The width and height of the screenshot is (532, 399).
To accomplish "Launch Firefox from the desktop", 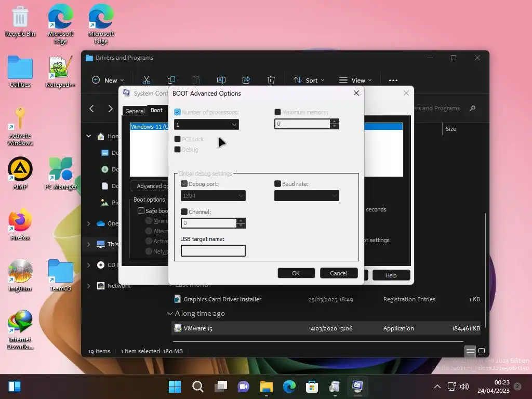I will [20, 224].
